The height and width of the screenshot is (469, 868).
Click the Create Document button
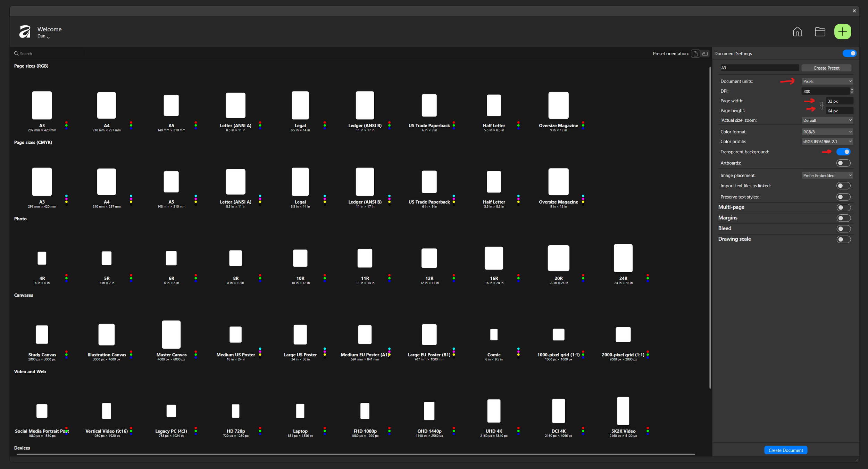pyautogui.click(x=785, y=450)
